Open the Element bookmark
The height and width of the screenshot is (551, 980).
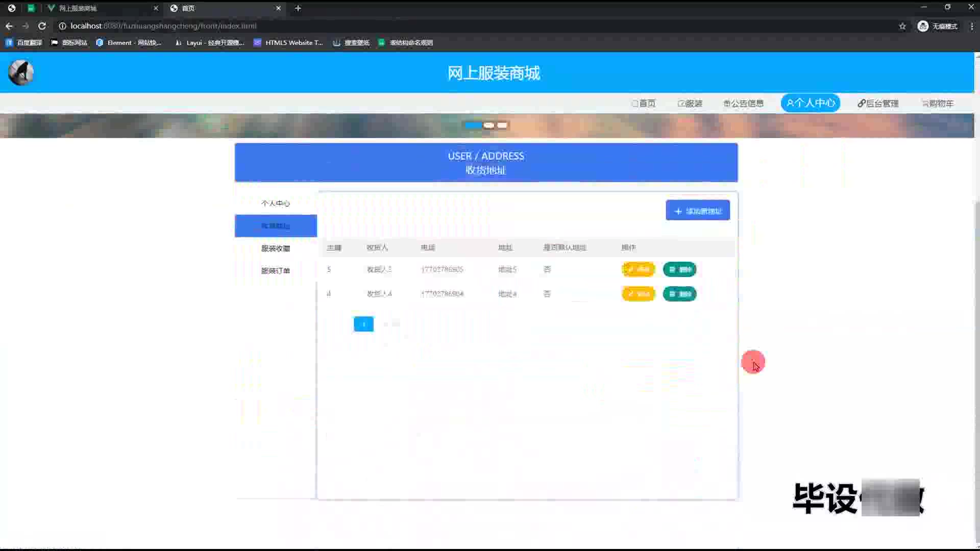point(129,43)
